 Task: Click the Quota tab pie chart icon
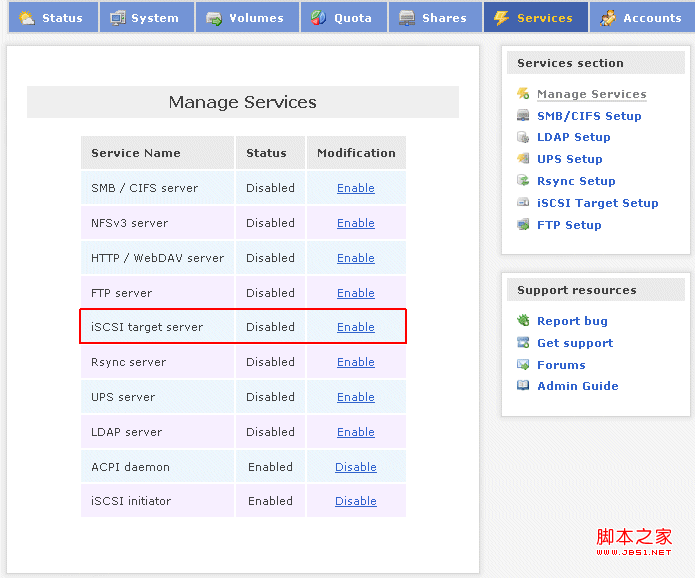click(318, 18)
